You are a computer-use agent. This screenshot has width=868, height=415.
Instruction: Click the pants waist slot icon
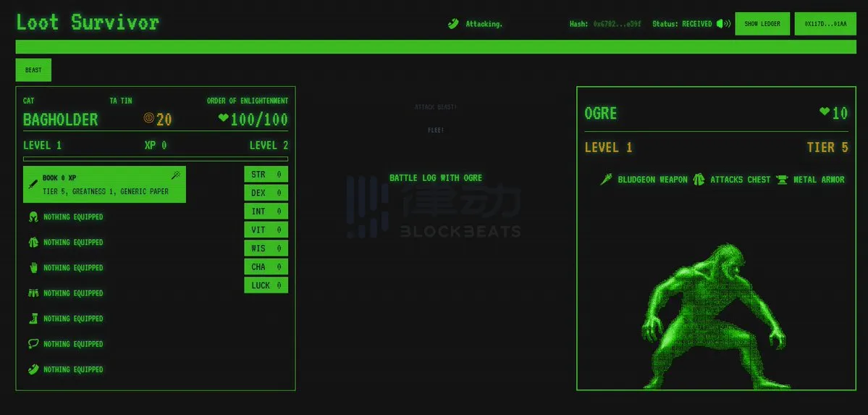[33, 293]
